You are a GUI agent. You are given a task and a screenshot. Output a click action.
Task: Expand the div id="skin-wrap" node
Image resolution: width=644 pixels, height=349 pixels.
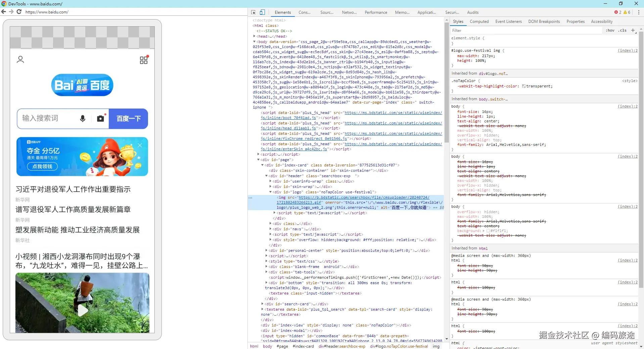(270, 187)
